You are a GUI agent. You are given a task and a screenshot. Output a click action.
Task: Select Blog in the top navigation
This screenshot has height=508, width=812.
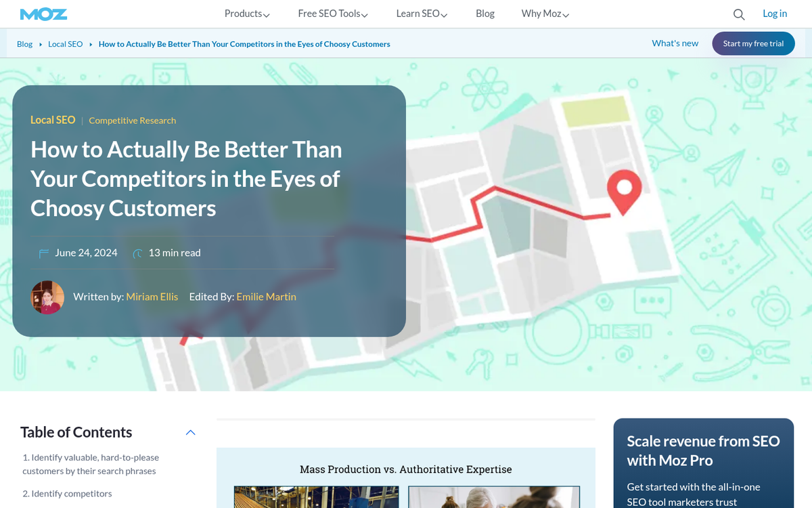(x=485, y=14)
